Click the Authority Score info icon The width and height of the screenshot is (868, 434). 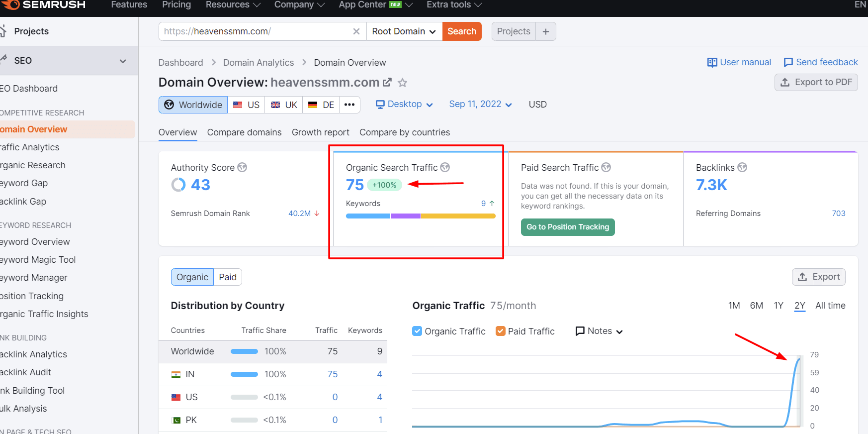click(x=242, y=167)
